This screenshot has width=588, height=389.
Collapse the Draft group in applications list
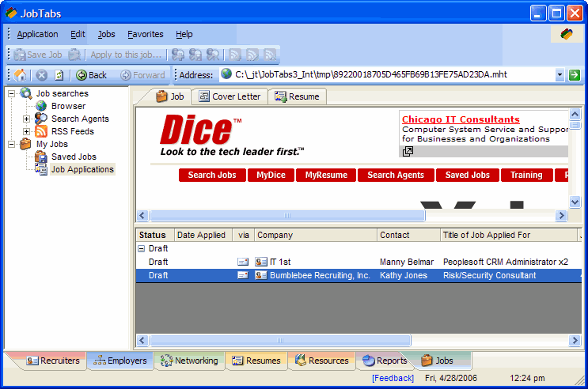142,248
